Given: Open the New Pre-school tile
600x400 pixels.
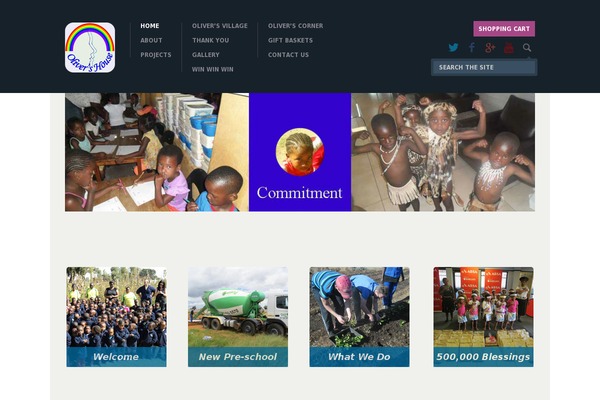Looking at the screenshot, I should (x=238, y=317).
